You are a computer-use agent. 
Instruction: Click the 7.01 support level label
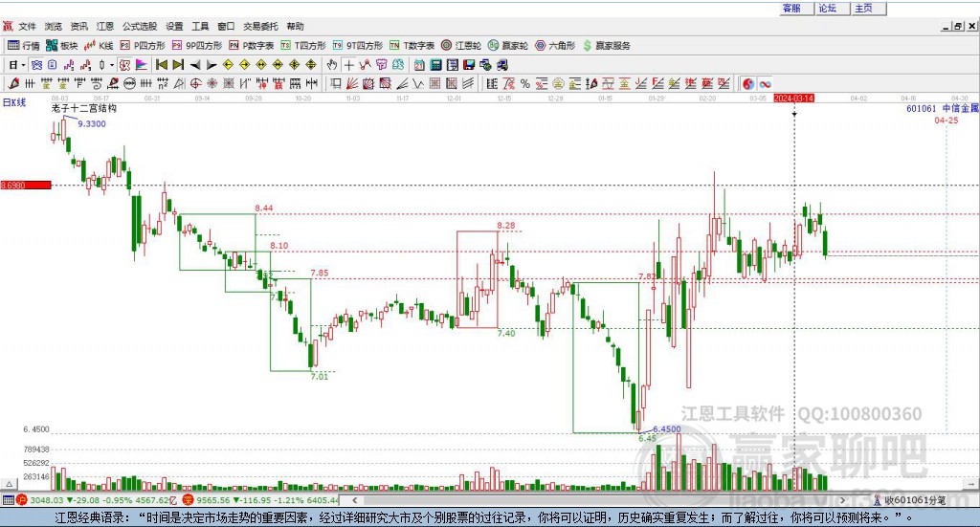320,377
